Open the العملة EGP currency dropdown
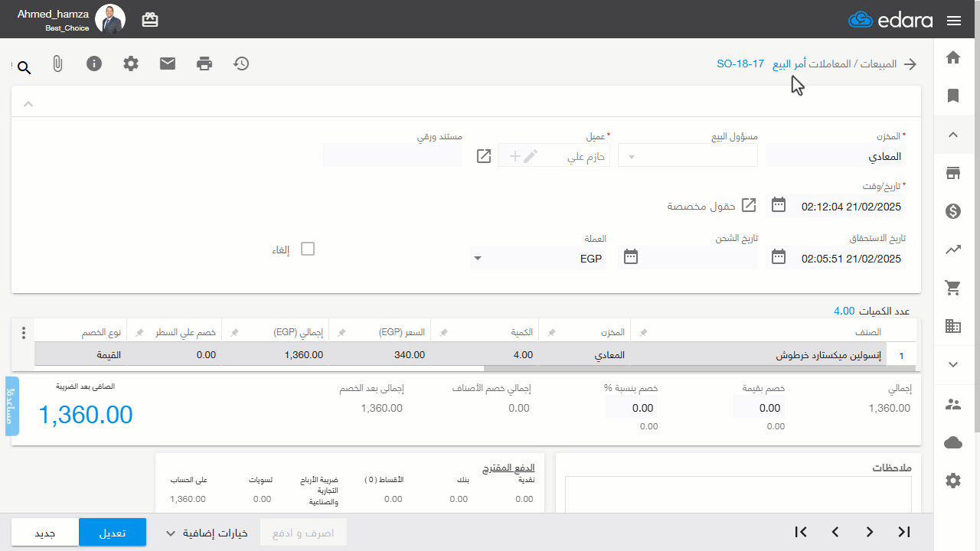The height and width of the screenshot is (551, 980). 539,258
